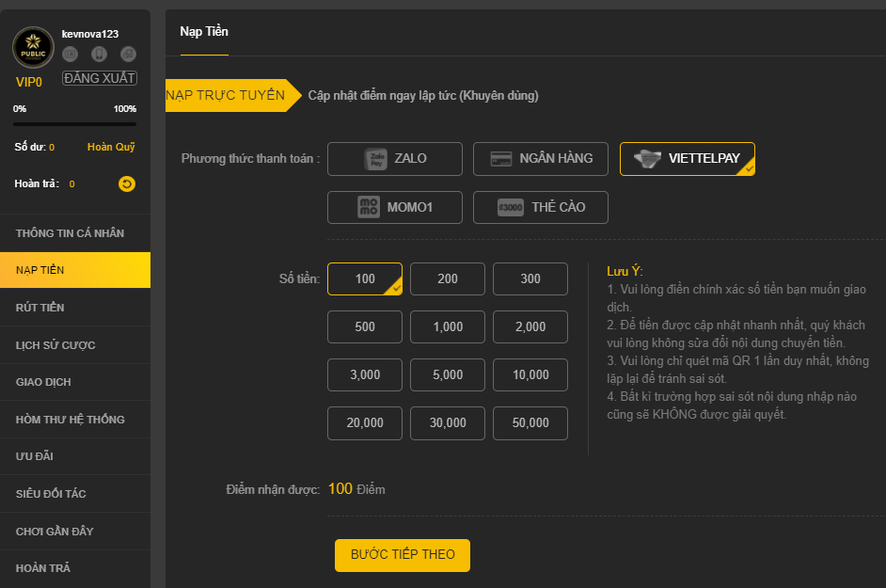Screen dimensions: 886x588
Task: Open LỊCH SỬ CƯỢC menu item
Action: coord(75,345)
